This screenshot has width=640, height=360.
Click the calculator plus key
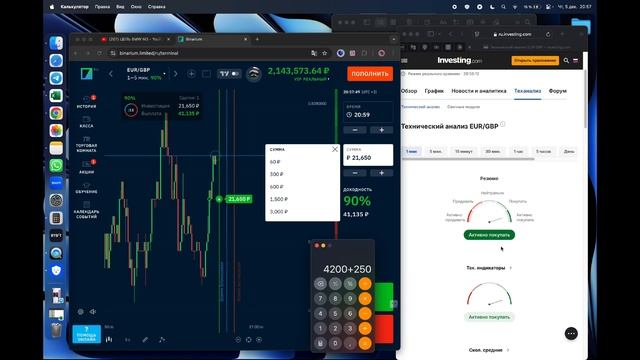click(x=365, y=328)
